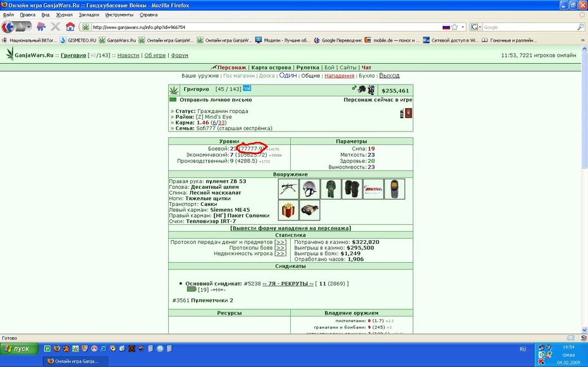Click the Firefox taskbar window button
The image size is (588, 367).
(76, 361)
